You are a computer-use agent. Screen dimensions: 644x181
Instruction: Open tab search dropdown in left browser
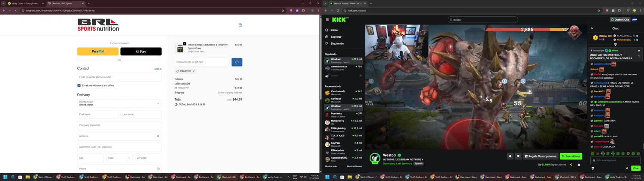pos(3,3)
